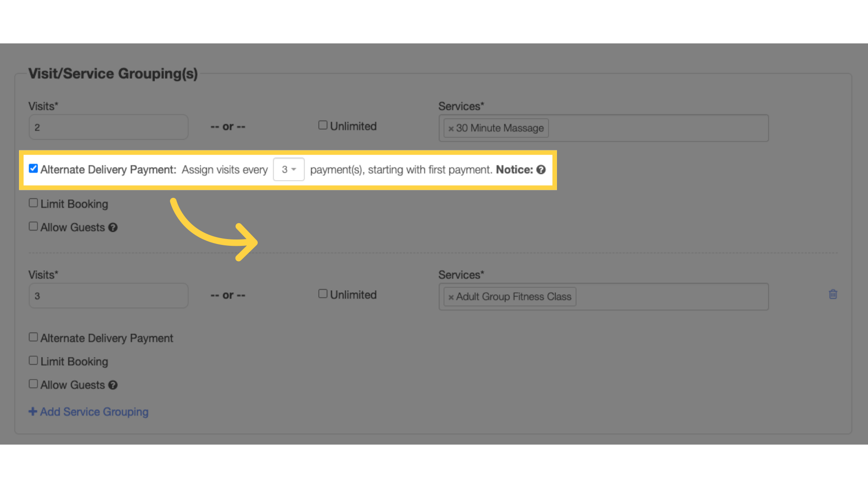
Task: Click the Visits field containing 3
Action: [108, 296]
